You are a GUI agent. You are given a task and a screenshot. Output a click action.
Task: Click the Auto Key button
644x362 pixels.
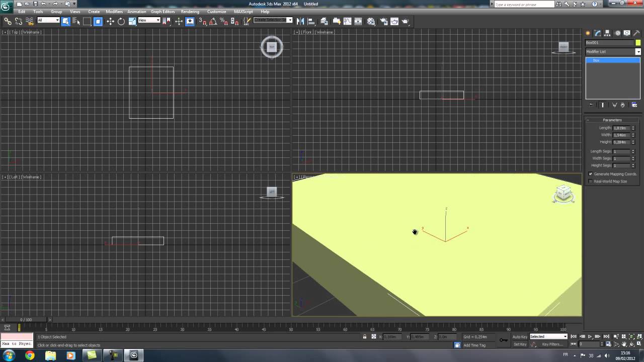[x=520, y=337]
